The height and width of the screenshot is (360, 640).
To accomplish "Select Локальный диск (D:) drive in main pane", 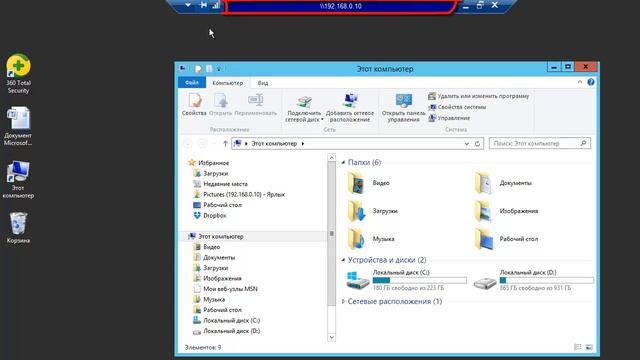I will 533,280.
